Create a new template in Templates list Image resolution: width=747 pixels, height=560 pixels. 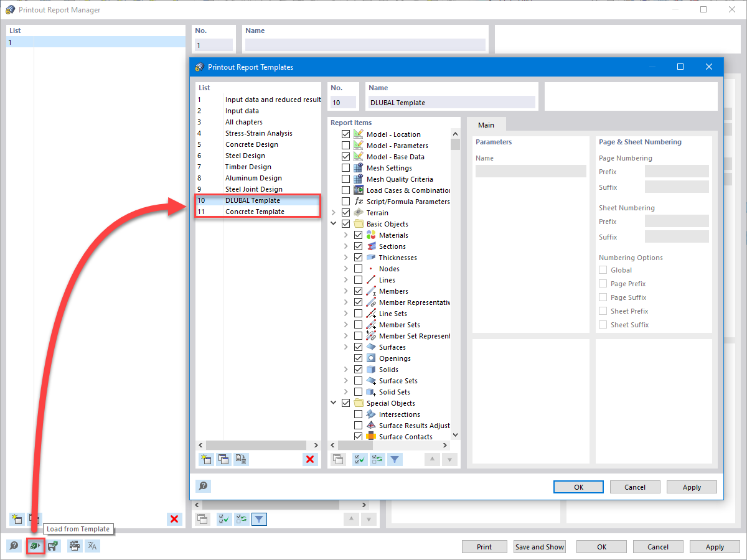205,460
